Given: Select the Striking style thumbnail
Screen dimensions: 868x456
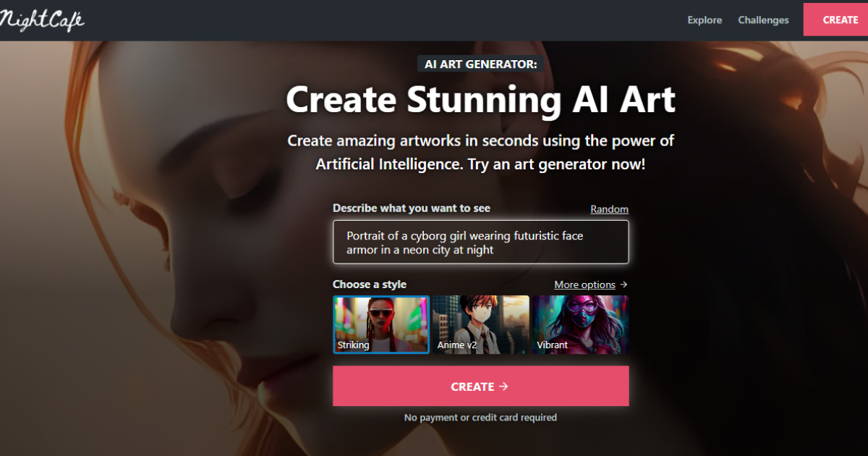Looking at the screenshot, I should pos(381,324).
